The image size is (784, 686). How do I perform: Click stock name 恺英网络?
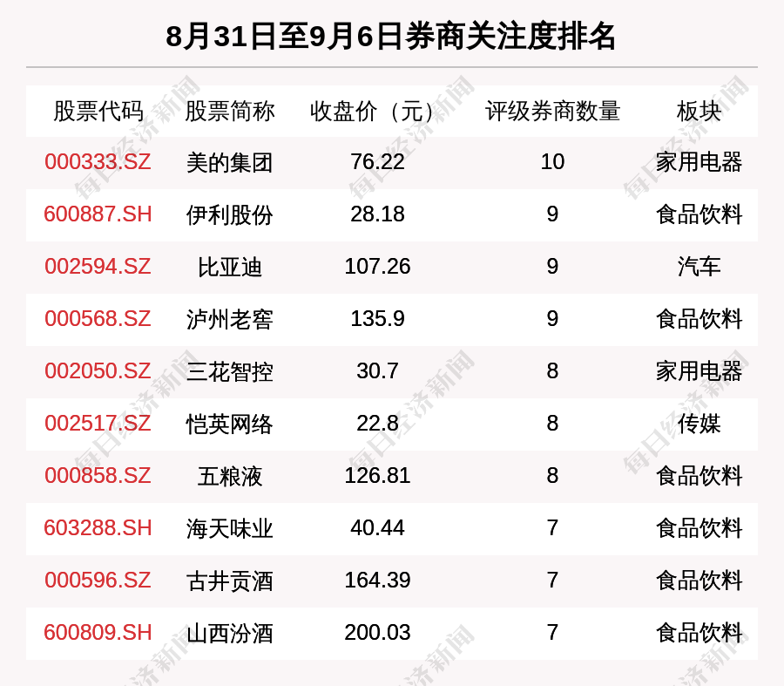(x=229, y=425)
